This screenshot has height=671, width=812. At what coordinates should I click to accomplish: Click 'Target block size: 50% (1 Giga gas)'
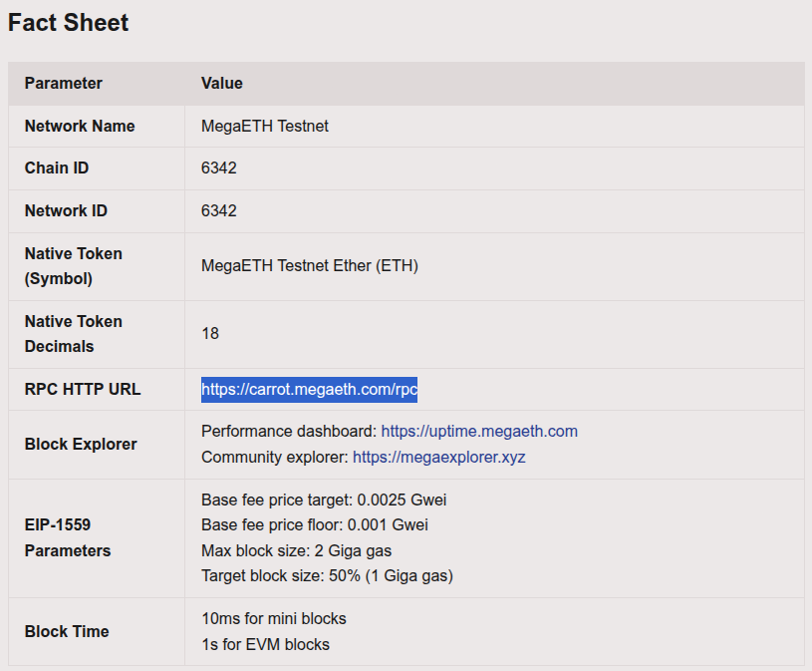pyautogui.click(x=327, y=575)
